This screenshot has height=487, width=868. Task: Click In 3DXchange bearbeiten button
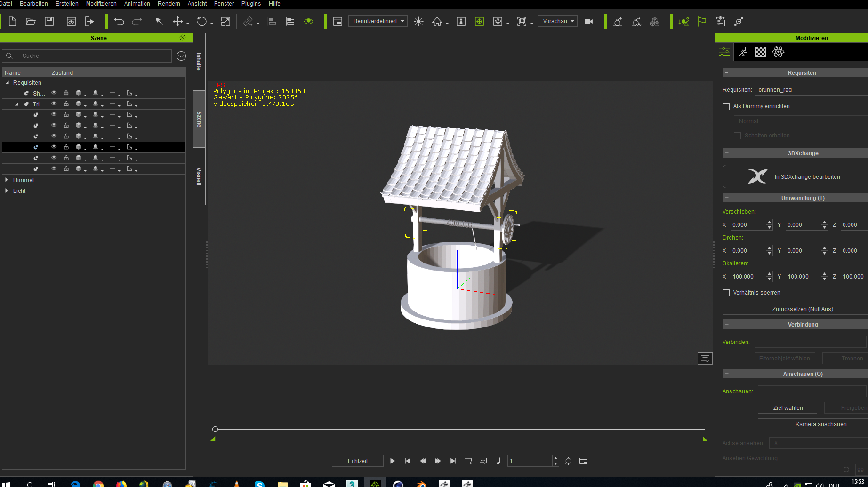pyautogui.click(x=796, y=177)
